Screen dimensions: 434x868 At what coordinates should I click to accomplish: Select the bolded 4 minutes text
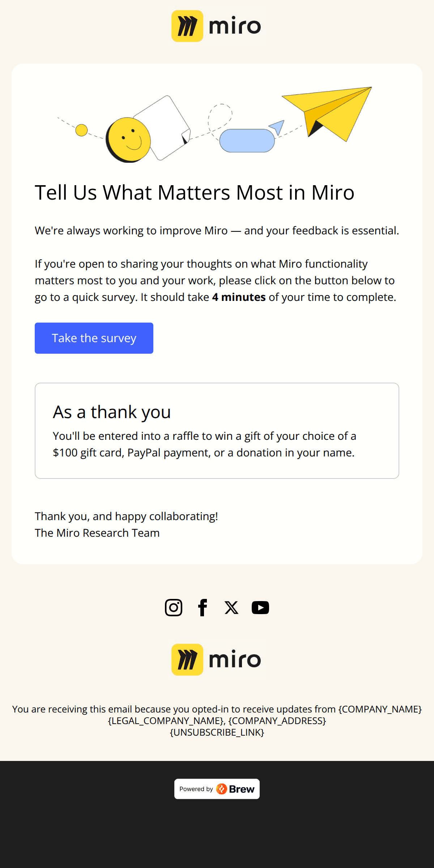(239, 297)
